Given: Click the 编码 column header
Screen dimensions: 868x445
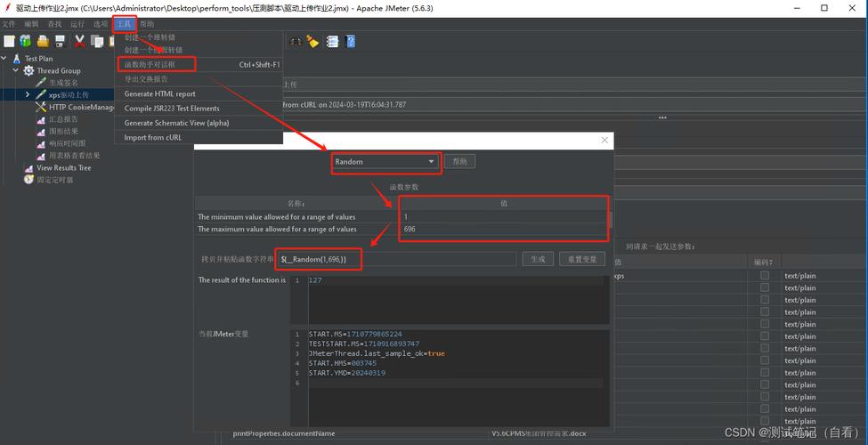Looking at the screenshot, I should 764,262.
